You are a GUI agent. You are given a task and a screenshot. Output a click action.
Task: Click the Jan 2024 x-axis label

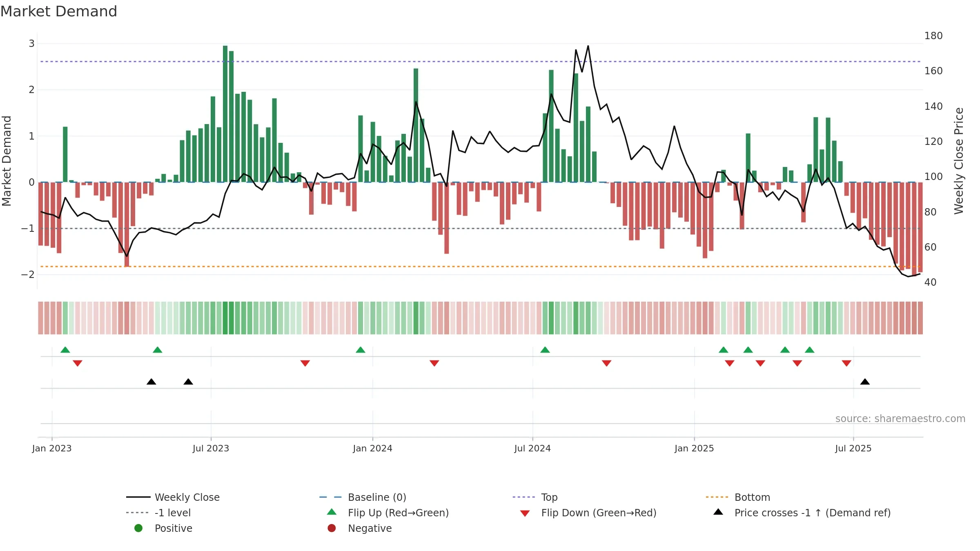click(372, 448)
